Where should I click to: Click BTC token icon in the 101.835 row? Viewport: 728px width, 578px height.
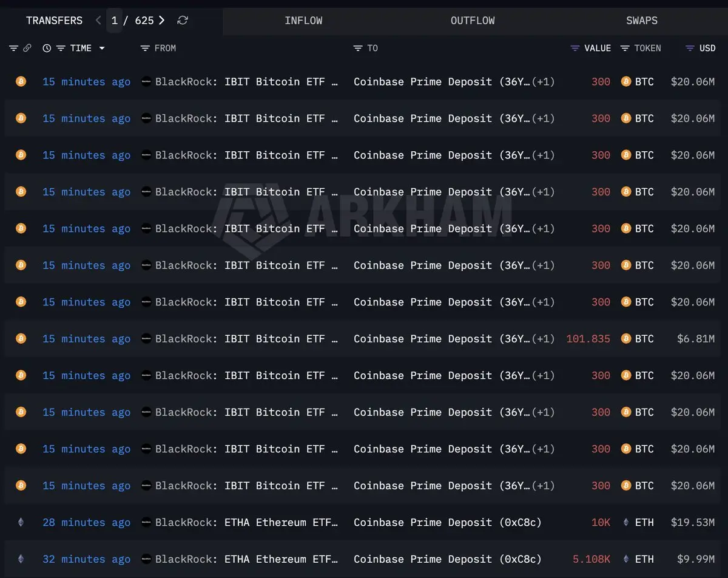pyautogui.click(x=626, y=339)
